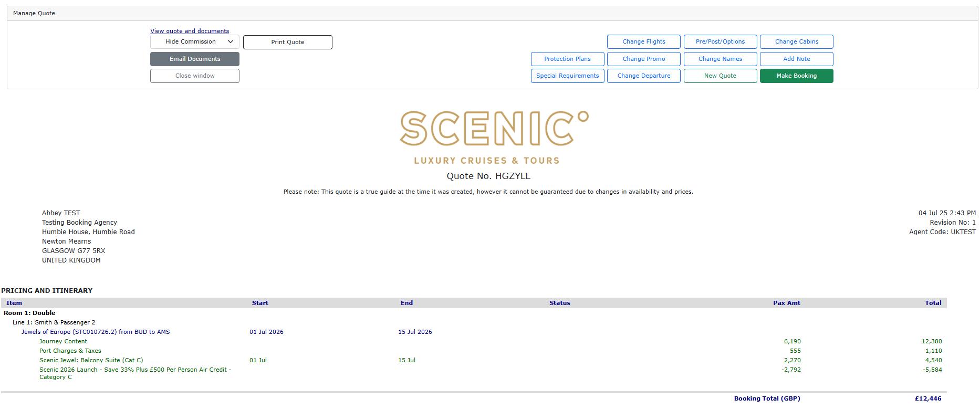The width and height of the screenshot is (980, 410).
Task: Select Change Departure
Action: pyautogui.click(x=644, y=76)
